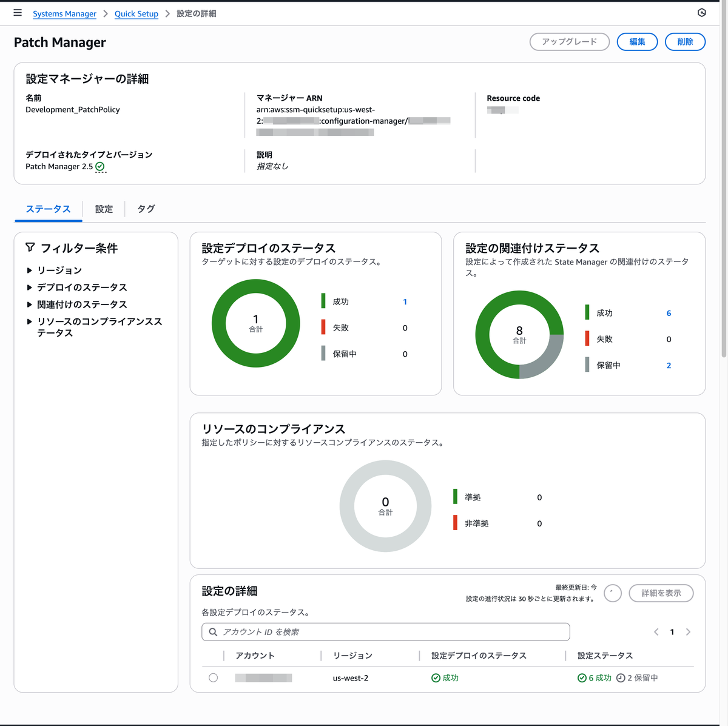Viewport: 728px width, 726px height.
Task: Click green 成功 swatch in deploy status legend
Action: click(323, 301)
